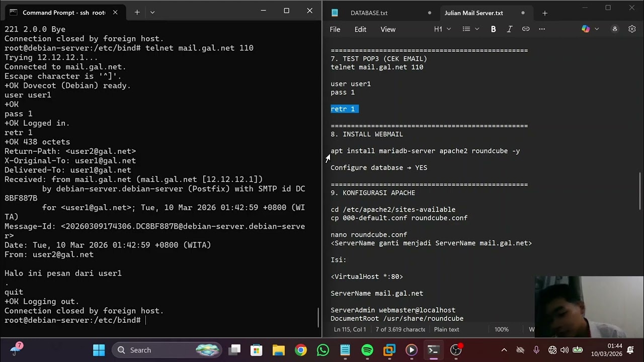This screenshot has width=644, height=362.
Task: Open Task View on the taskbar
Action: [x=234, y=350]
